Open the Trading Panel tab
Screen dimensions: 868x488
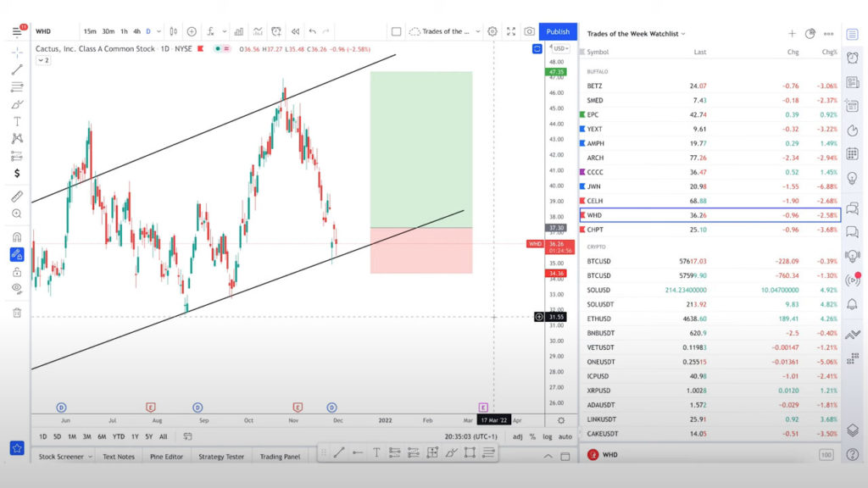point(280,457)
